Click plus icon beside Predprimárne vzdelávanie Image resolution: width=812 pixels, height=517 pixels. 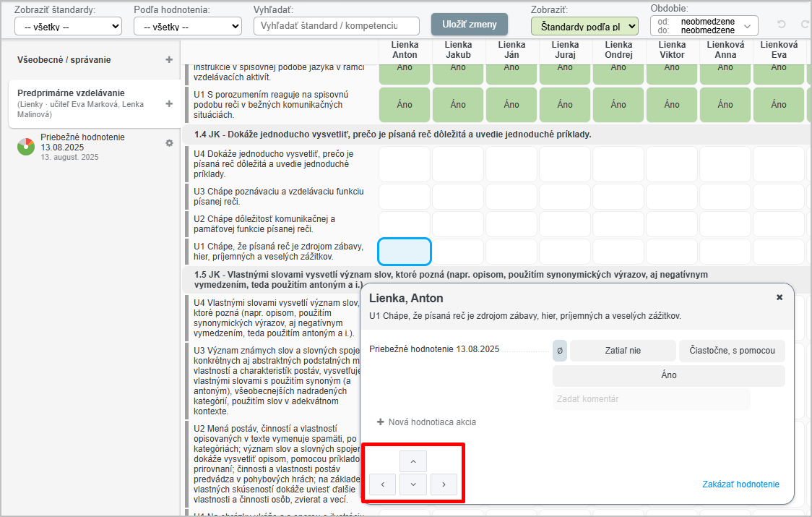point(169,103)
